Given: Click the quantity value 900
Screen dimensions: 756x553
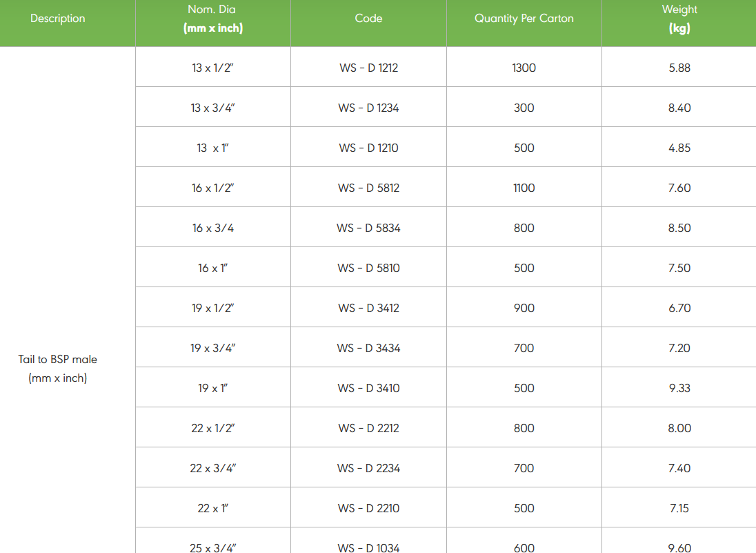Looking at the screenshot, I should tap(524, 308).
